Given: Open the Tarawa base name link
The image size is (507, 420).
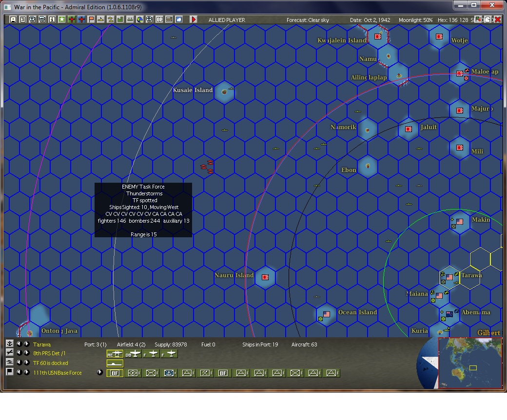Looking at the screenshot, I should (42, 344).
